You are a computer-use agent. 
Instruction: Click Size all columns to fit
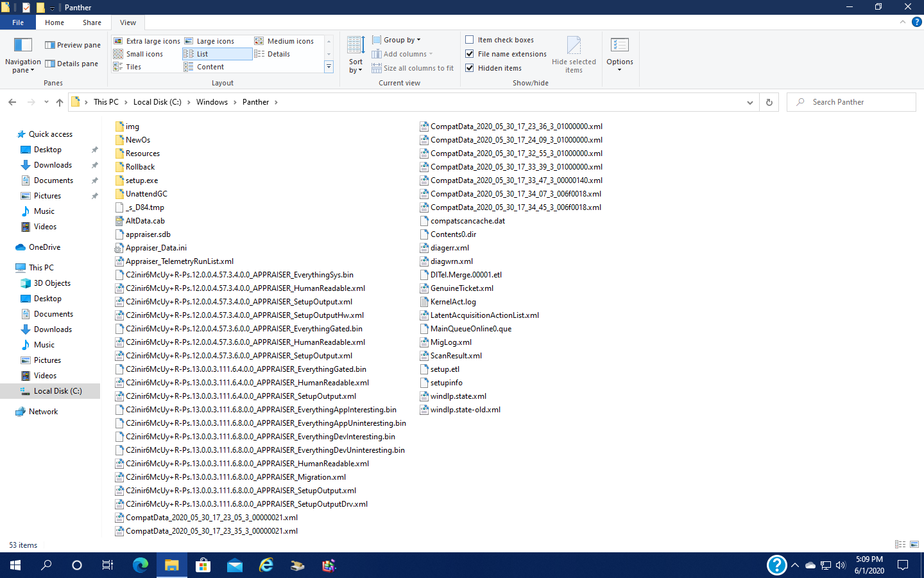[x=413, y=68]
